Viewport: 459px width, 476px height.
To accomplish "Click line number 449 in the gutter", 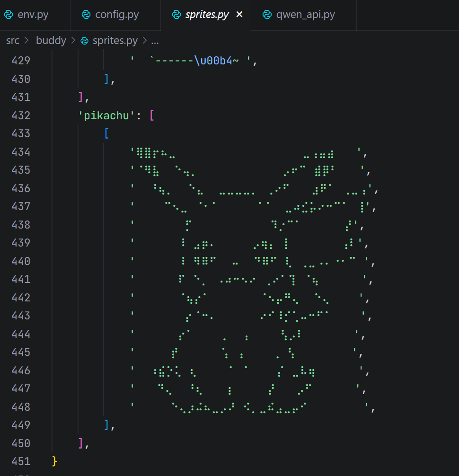I will [21, 425].
